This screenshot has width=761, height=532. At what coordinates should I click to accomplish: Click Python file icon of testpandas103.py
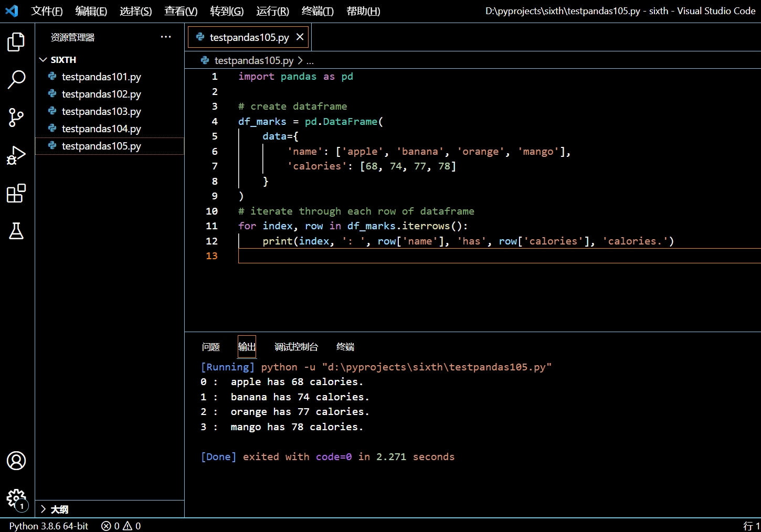point(52,111)
